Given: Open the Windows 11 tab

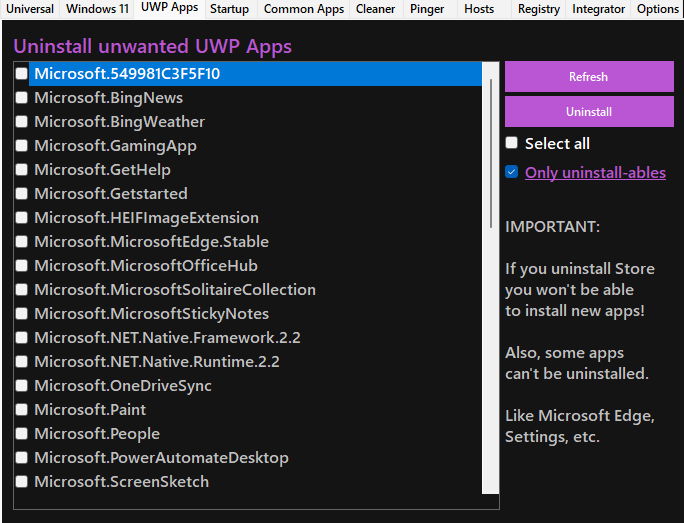Looking at the screenshot, I should tap(97, 9).
